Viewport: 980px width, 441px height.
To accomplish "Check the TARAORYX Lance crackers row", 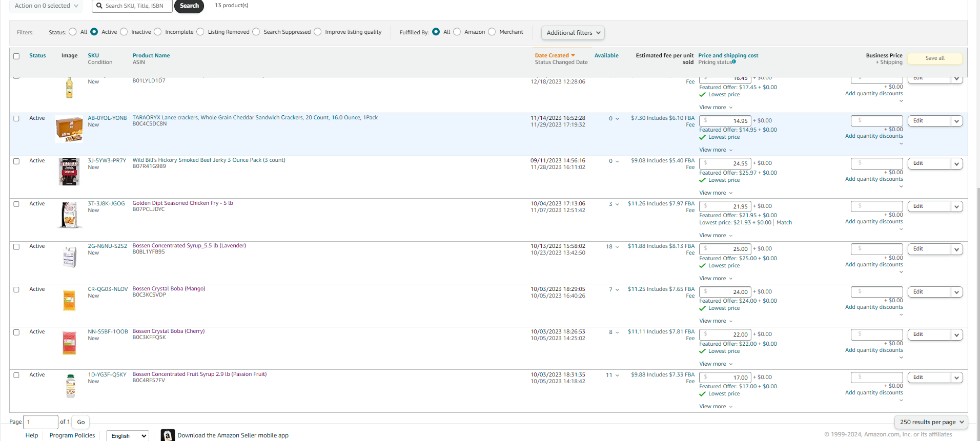I will (16, 118).
